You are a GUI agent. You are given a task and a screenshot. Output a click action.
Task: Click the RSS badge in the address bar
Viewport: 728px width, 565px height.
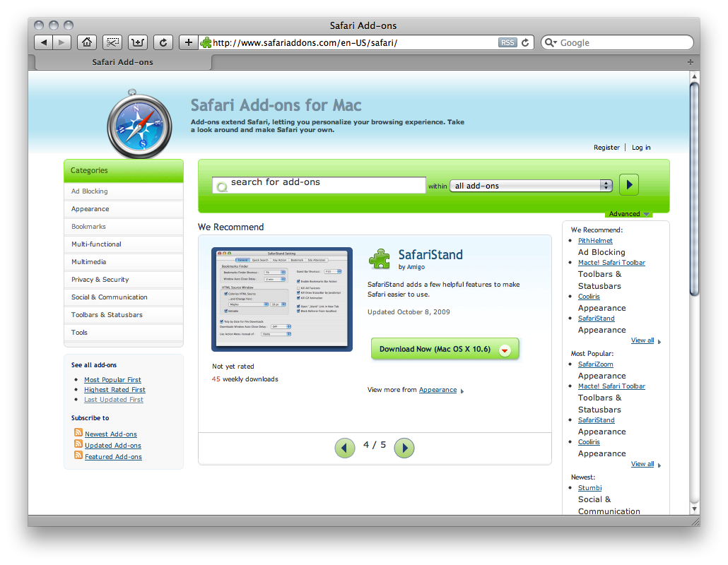coord(507,42)
